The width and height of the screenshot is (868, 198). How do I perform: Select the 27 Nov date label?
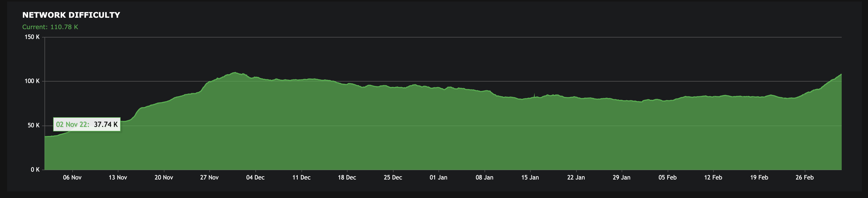tap(209, 177)
